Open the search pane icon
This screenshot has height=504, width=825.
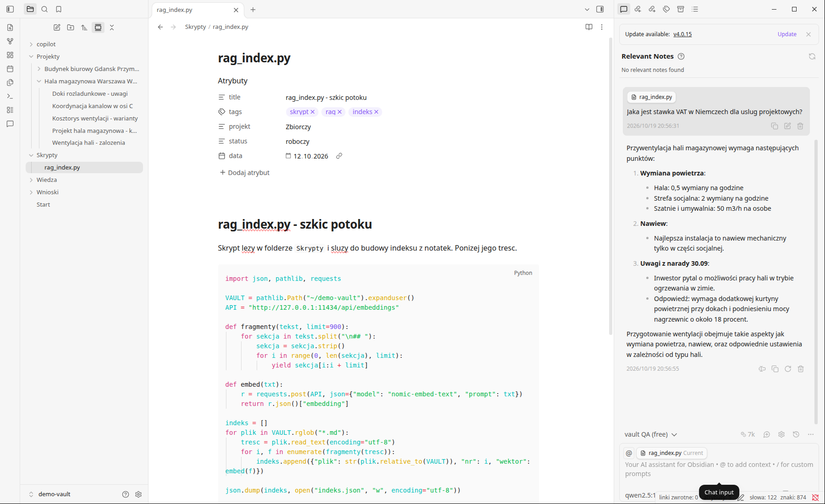point(44,9)
